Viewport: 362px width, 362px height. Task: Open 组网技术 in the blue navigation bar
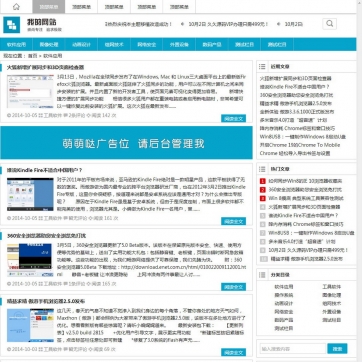click(114, 44)
